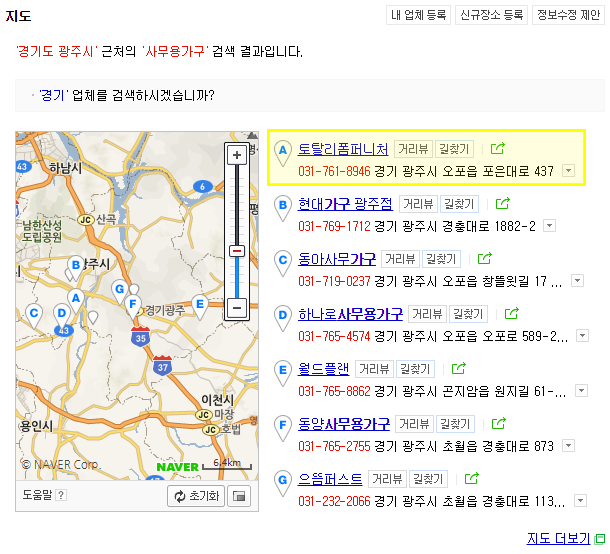Image resolution: width=610 pixels, height=554 pixels.
Task: Click share icon for 으뜸퍼스트
Action: (x=472, y=478)
